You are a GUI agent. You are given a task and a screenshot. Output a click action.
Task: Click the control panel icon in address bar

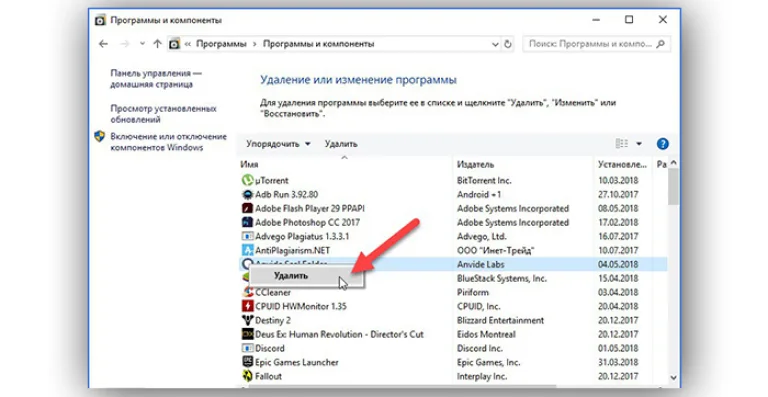point(174,44)
